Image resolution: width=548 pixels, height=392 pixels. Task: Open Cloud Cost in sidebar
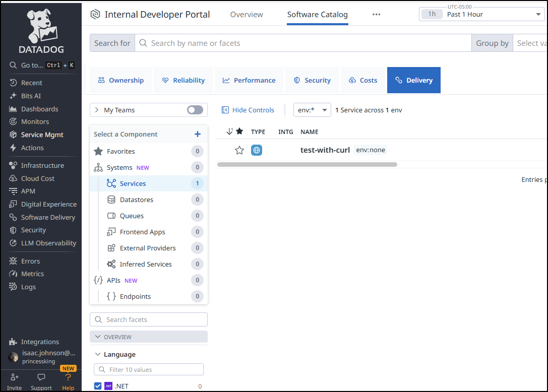32,178
